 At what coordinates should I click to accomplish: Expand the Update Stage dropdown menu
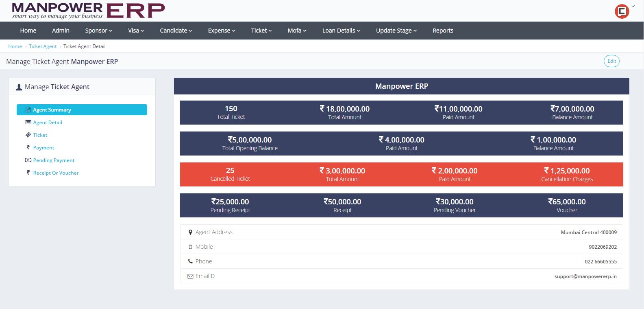click(396, 31)
